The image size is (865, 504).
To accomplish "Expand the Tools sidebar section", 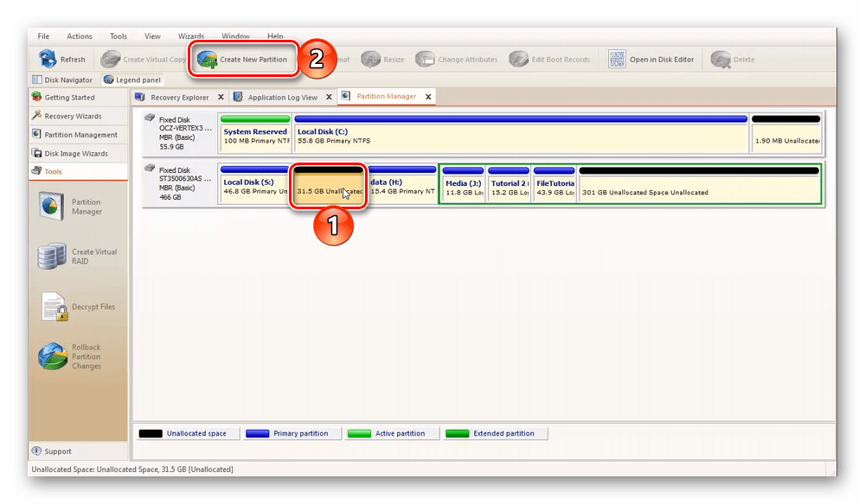I will (79, 171).
